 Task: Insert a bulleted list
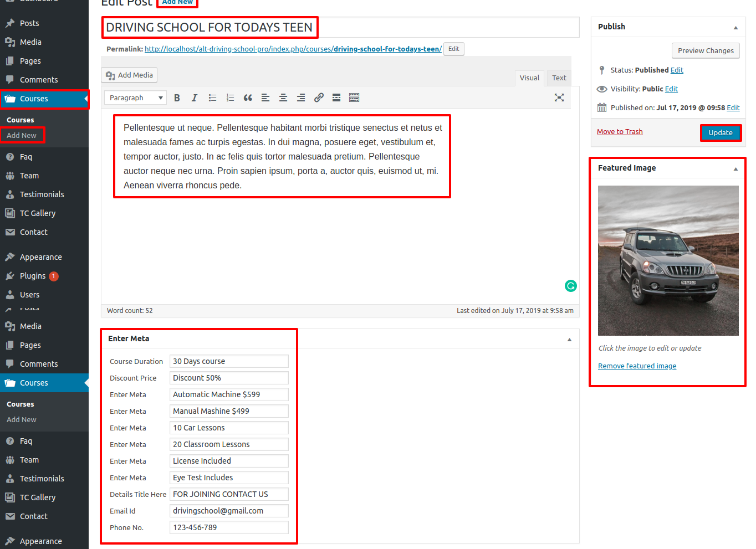tap(212, 98)
